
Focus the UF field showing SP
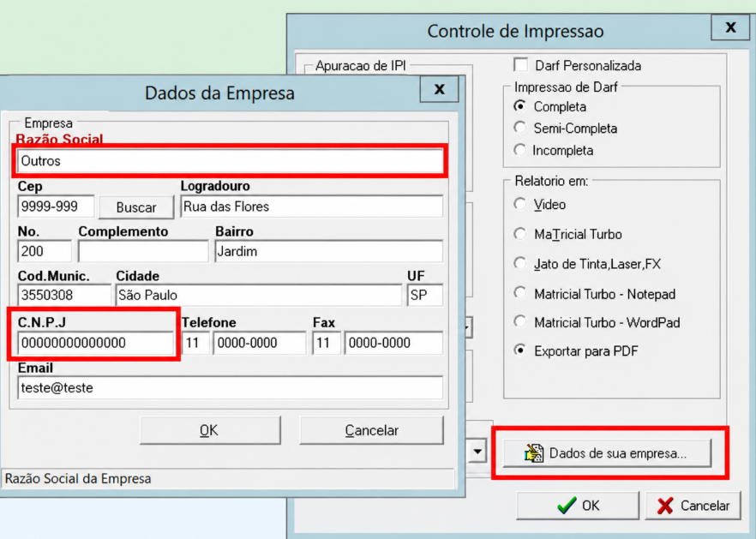[x=425, y=295]
